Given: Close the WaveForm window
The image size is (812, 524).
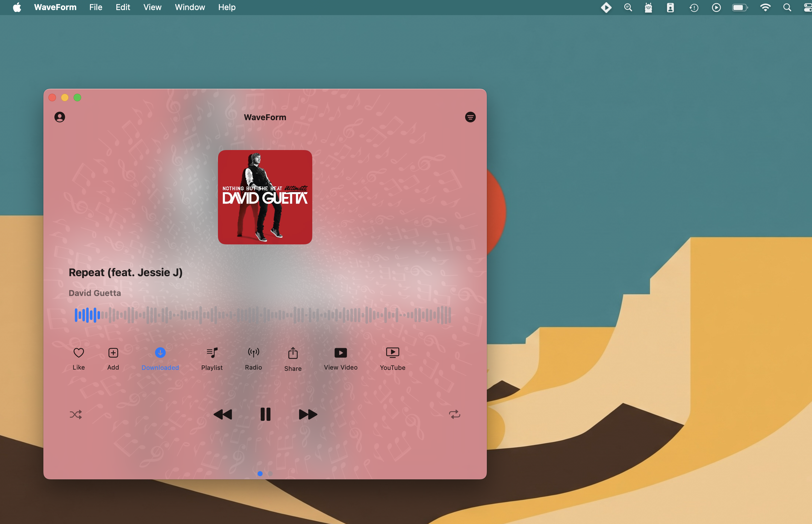Looking at the screenshot, I should click(52, 98).
